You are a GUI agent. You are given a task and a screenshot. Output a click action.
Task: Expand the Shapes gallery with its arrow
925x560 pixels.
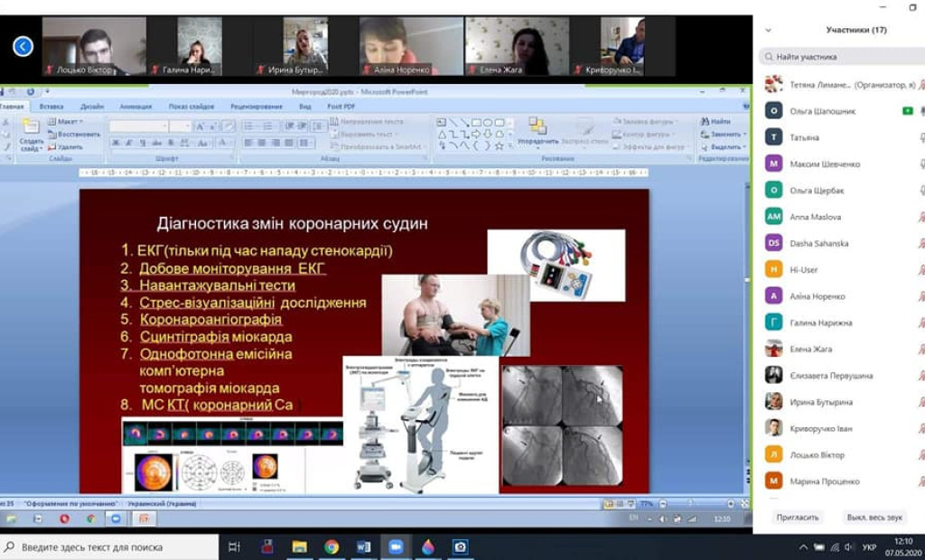click(510, 145)
